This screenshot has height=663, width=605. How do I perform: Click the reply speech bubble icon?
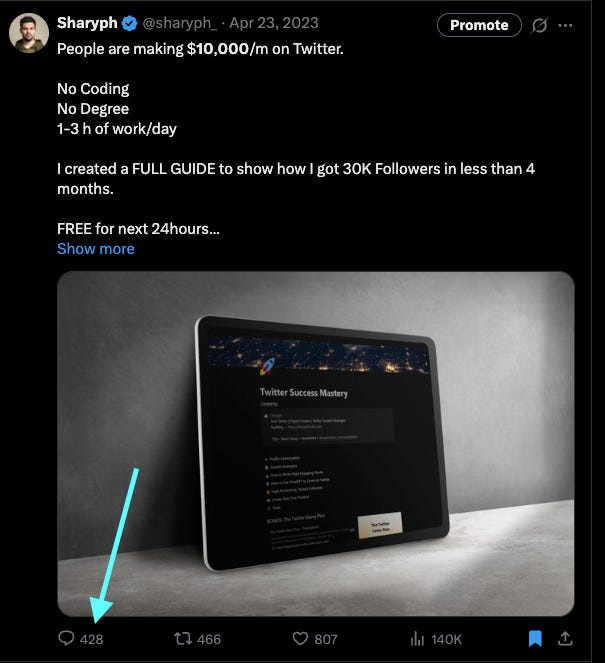(x=66, y=638)
